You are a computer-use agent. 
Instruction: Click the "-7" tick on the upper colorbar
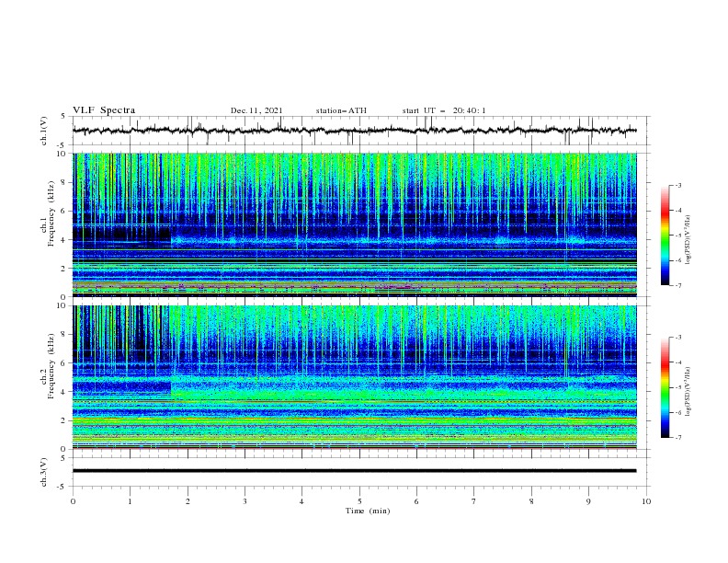pos(677,285)
